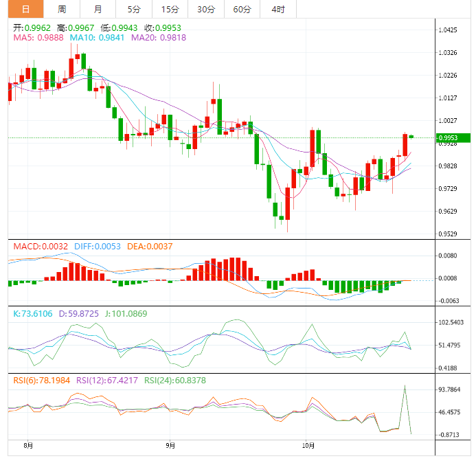Viewport: 476px width, 463px height.
Task: Click the tall RSI(24) spike peak
Action: tap(405, 386)
